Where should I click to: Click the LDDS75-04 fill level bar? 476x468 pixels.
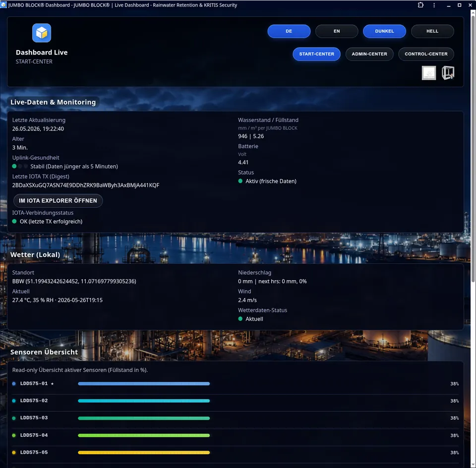(x=144, y=435)
